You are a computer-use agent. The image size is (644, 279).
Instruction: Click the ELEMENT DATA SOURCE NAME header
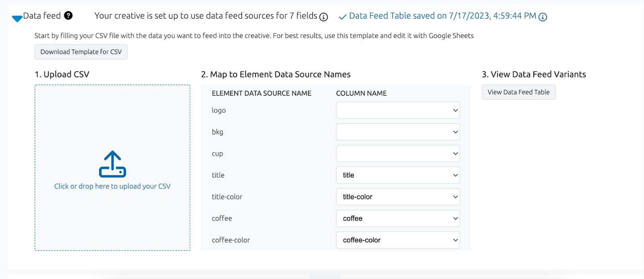pos(261,94)
